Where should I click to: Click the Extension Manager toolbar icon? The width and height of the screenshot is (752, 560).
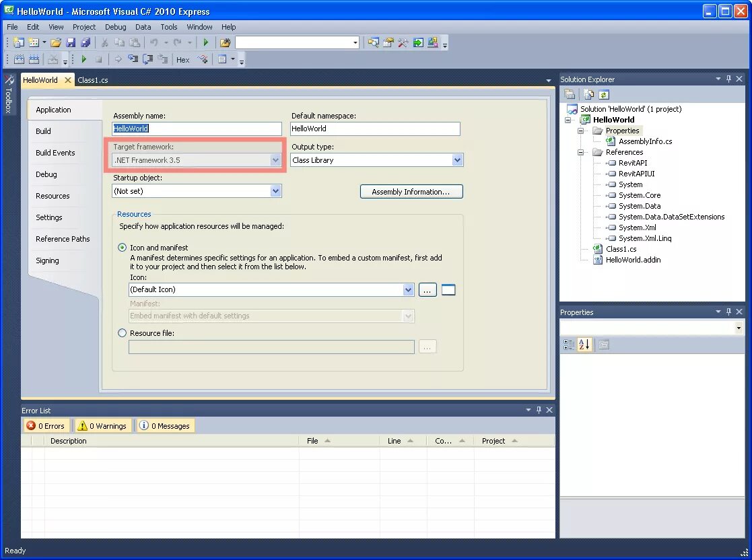click(433, 42)
